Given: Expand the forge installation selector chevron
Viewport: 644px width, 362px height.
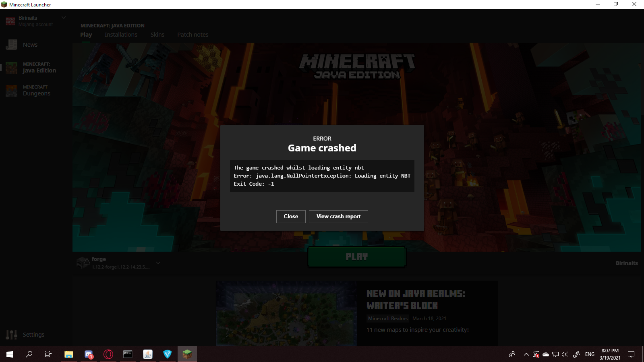Looking at the screenshot, I should click(158, 263).
